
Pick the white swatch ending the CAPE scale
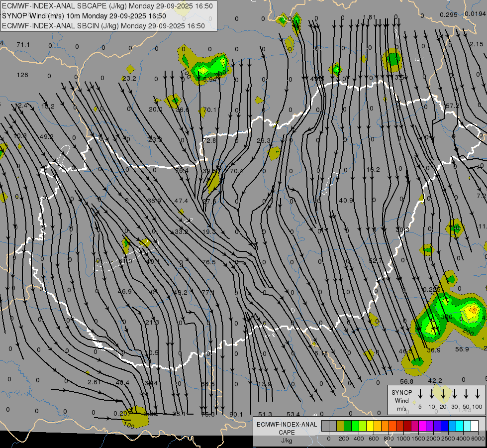pyautogui.click(x=475, y=426)
